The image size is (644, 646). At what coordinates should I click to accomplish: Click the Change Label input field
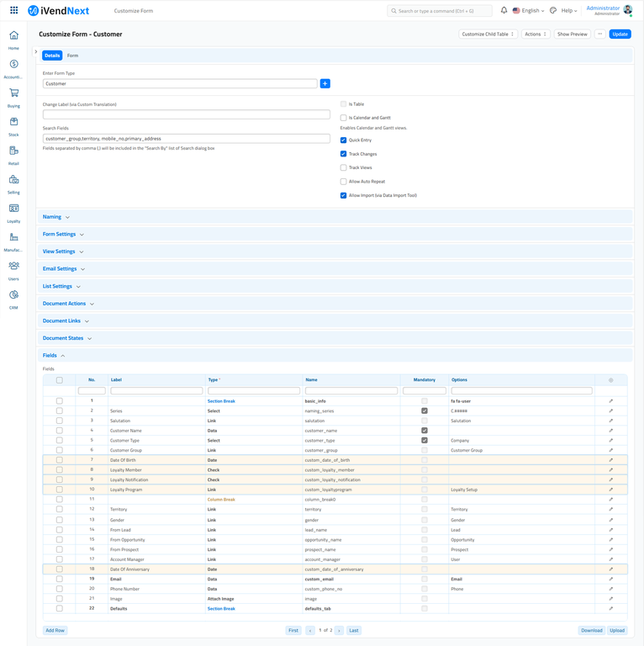click(x=186, y=114)
